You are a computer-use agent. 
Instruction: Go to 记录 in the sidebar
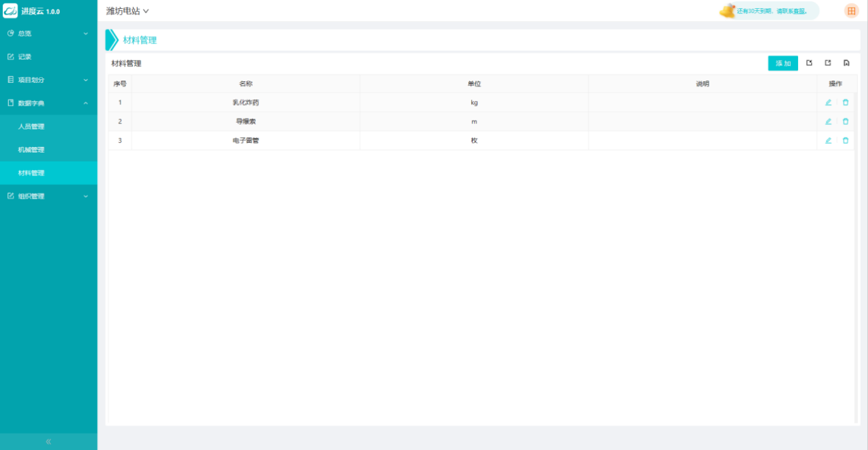tap(25, 57)
